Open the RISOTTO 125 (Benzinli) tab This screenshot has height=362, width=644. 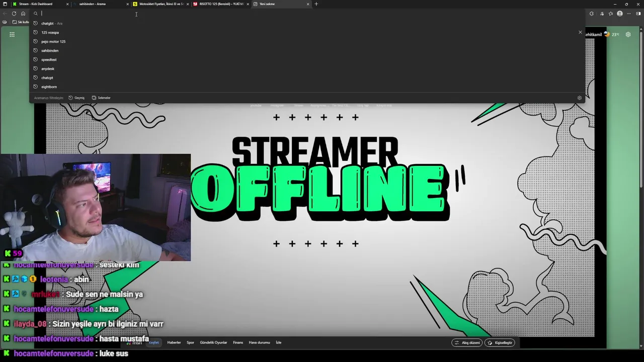coord(221,4)
